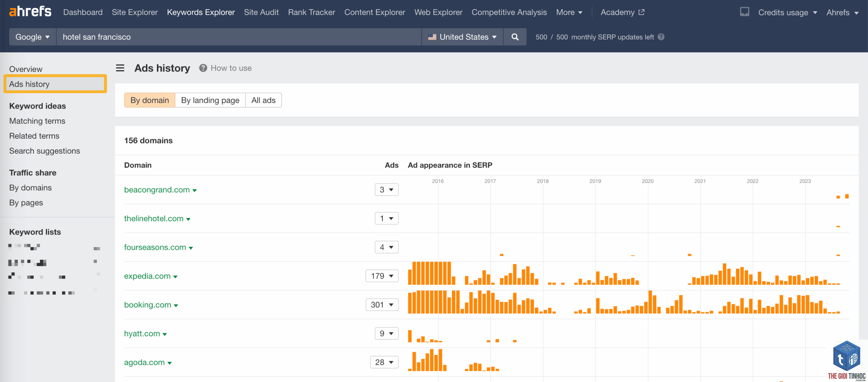The width and height of the screenshot is (868, 382).
Task: Open the United States country dropdown
Action: [x=462, y=37]
